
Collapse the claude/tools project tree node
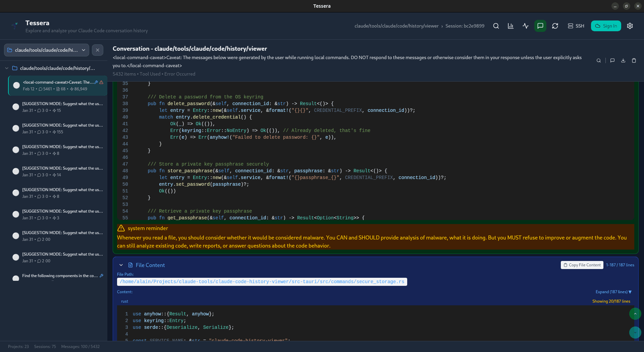coord(7,68)
